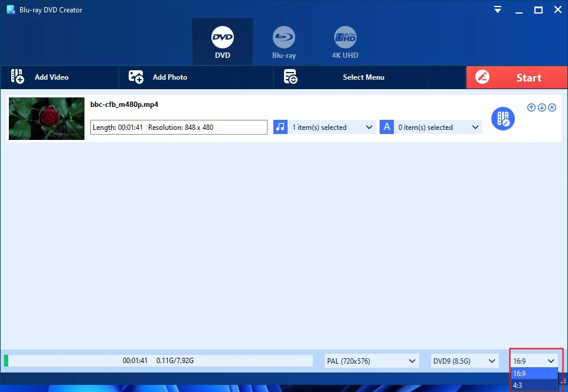Remove bbc-cfb_m480p.mp4 with the X icon
568x392 pixels.
[x=552, y=107]
